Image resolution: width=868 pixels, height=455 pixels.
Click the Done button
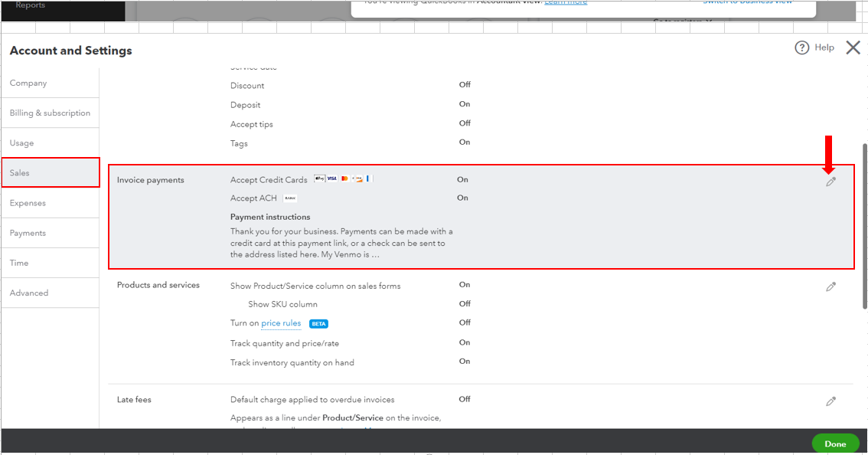(x=835, y=443)
